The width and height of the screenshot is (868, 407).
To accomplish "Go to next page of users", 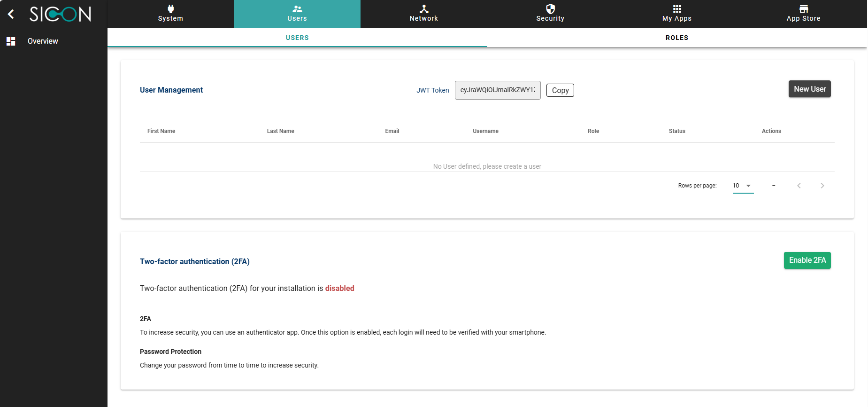I will click(x=822, y=186).
